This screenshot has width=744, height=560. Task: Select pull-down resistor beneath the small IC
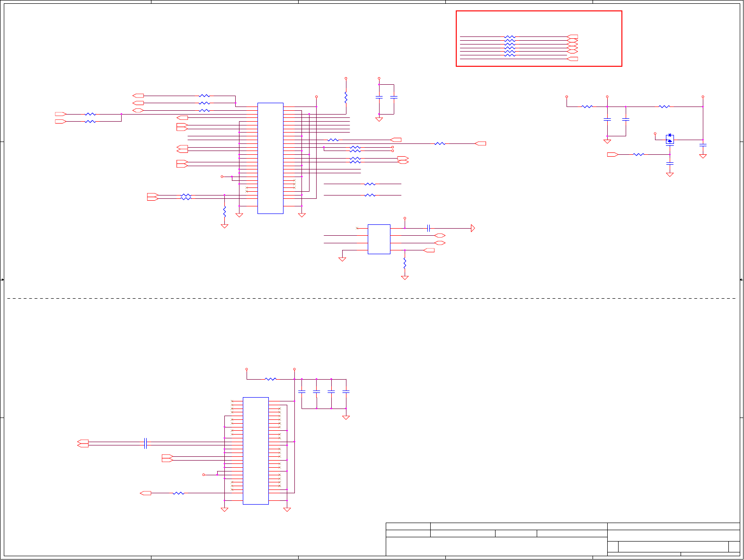point(405,264)
